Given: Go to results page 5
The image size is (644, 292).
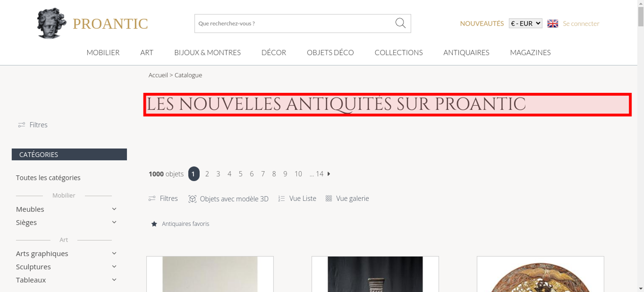Looking at the screenshot, I should pyautogui.click(x=241, y=174).
